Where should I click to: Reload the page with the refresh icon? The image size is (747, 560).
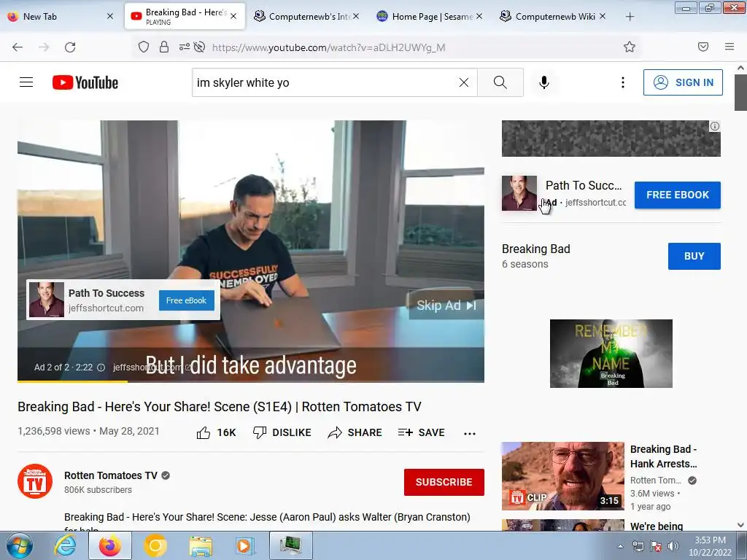pyautogui.click(x=70, y=47)
